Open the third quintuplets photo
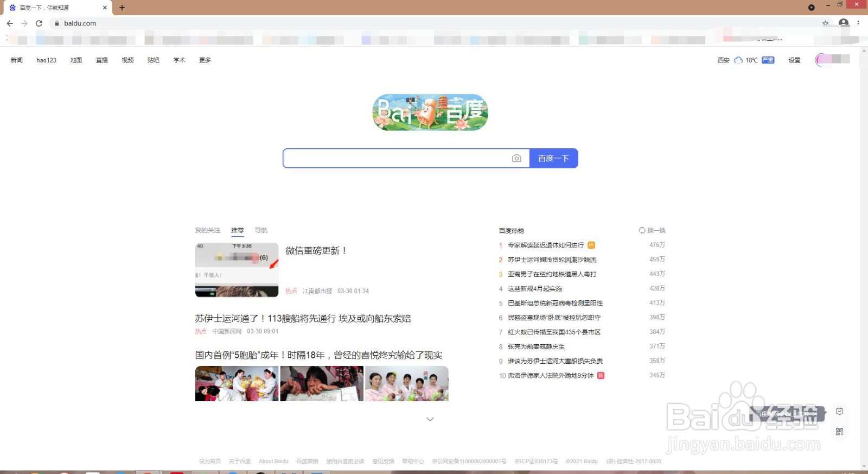868x474 pixels. [407, 383]
